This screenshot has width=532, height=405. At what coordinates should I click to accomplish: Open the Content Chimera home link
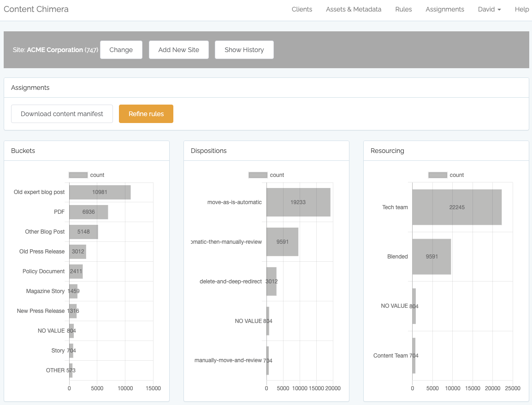36,9
